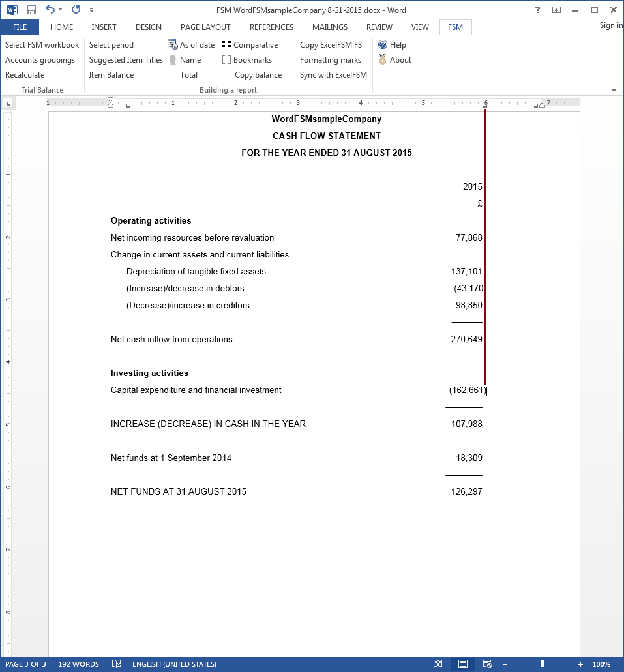Open Word Help question mark
This screenshot has height=672, width=624.
pos(537,10)
